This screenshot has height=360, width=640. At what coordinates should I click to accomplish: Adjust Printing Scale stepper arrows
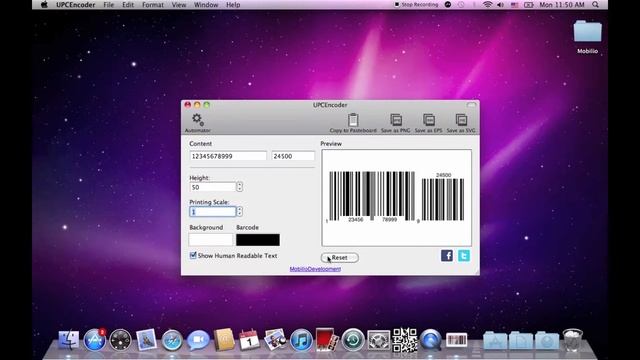[x=240, y=211]
